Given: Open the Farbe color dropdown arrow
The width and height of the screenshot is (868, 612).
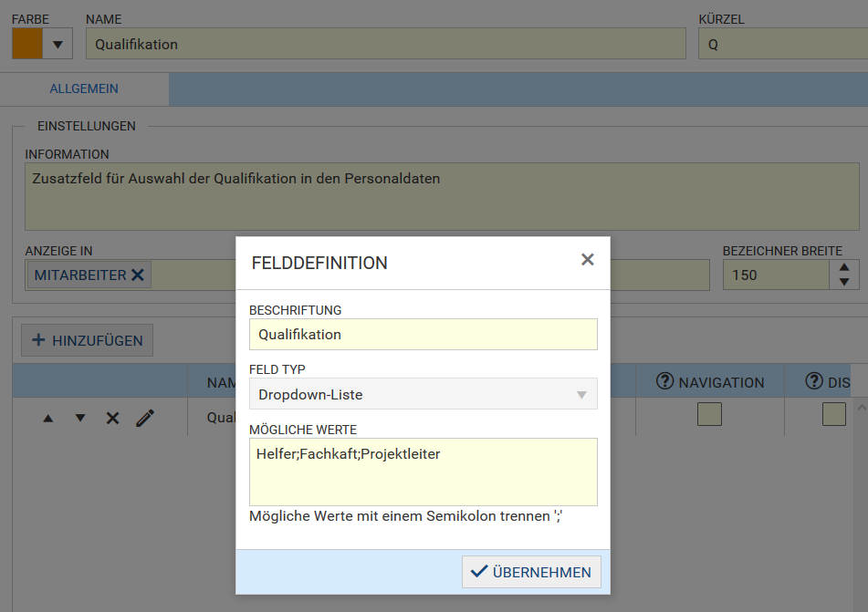Looking at the screenshot, I should (58, 45).
